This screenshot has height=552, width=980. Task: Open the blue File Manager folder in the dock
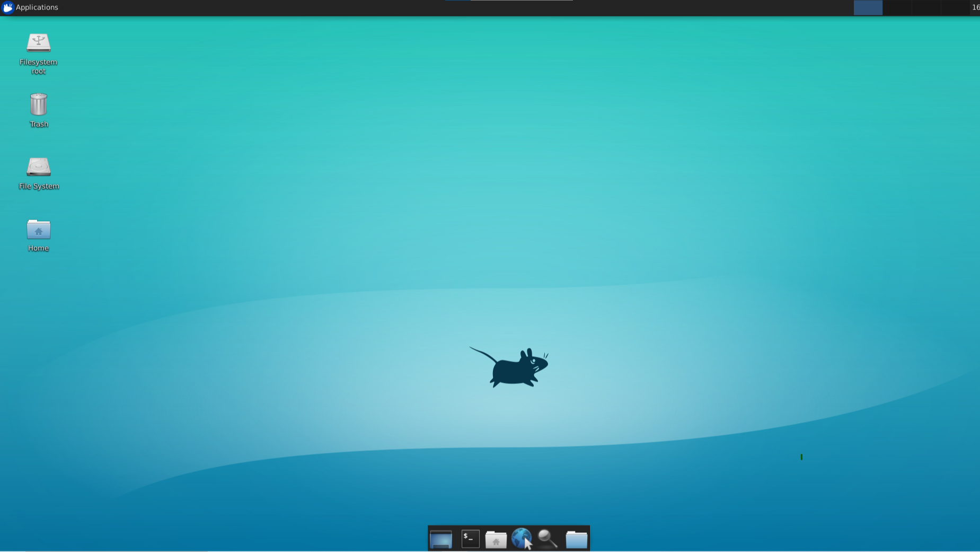pyautogui.click(x=576, y=539)
